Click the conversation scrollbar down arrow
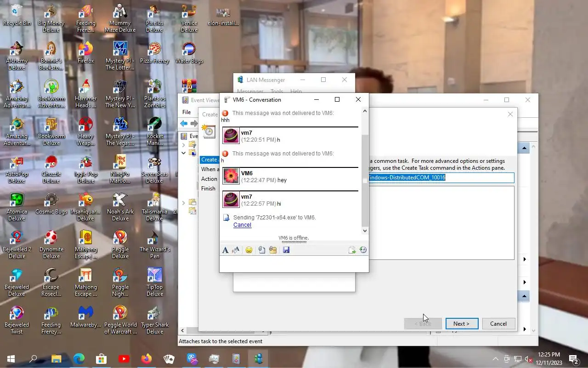This screenshot has width=588, height=368. click(x=365, y=231)
